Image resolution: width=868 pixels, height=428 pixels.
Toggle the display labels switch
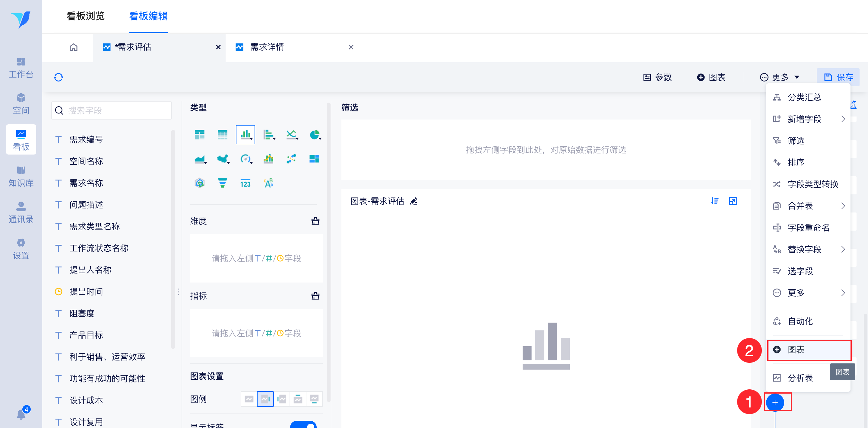303,425
